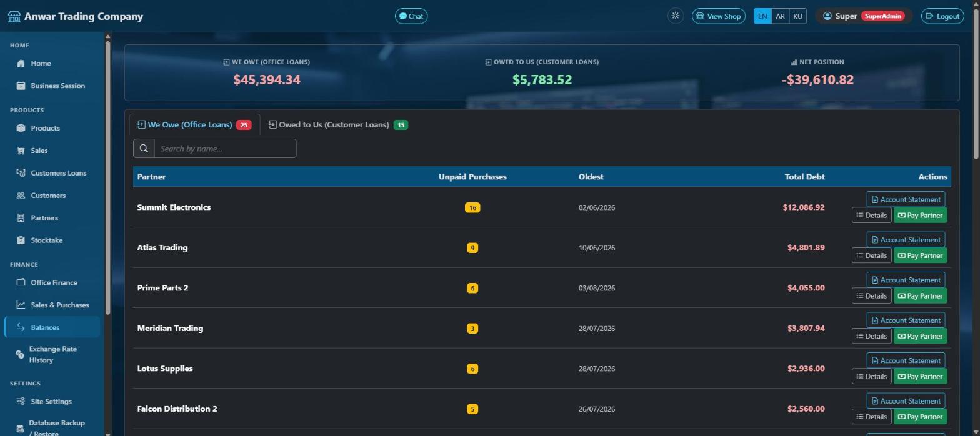Switch to Owed to Us (Customer Loans) tab
980x436 pixels.
(x=338, y=125)
